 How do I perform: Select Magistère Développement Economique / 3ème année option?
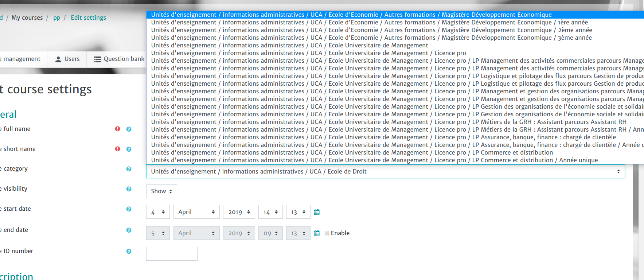click(395, 38)
